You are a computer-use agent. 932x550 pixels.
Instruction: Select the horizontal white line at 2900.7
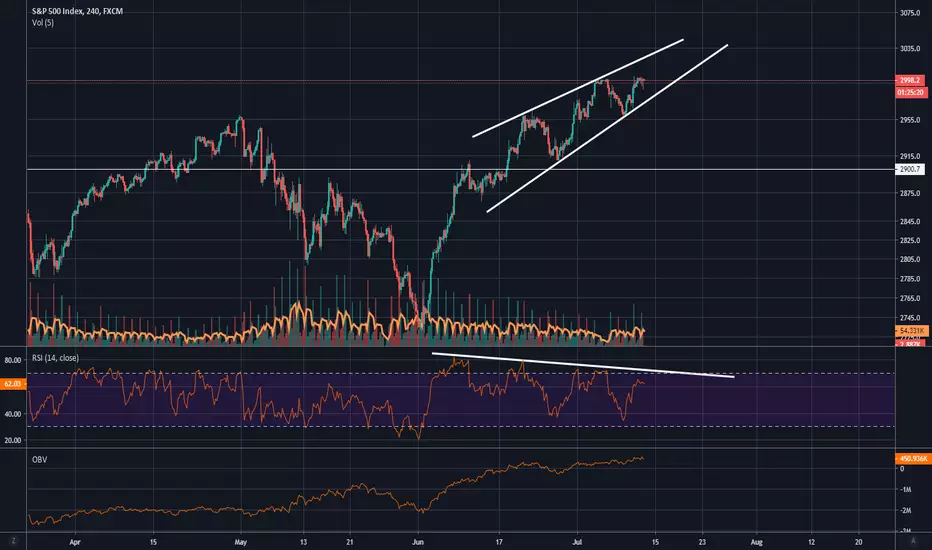[461, 169]
